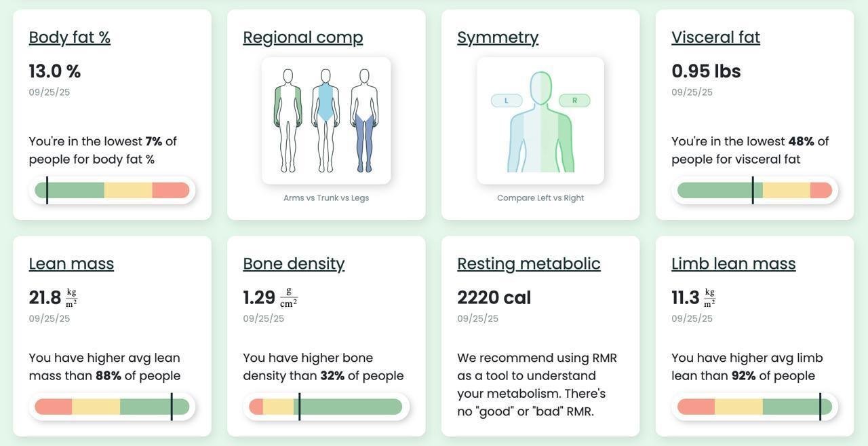The width and height of the screenshot is (868, 446).
Task: Select the L side label
Action: 507,100
